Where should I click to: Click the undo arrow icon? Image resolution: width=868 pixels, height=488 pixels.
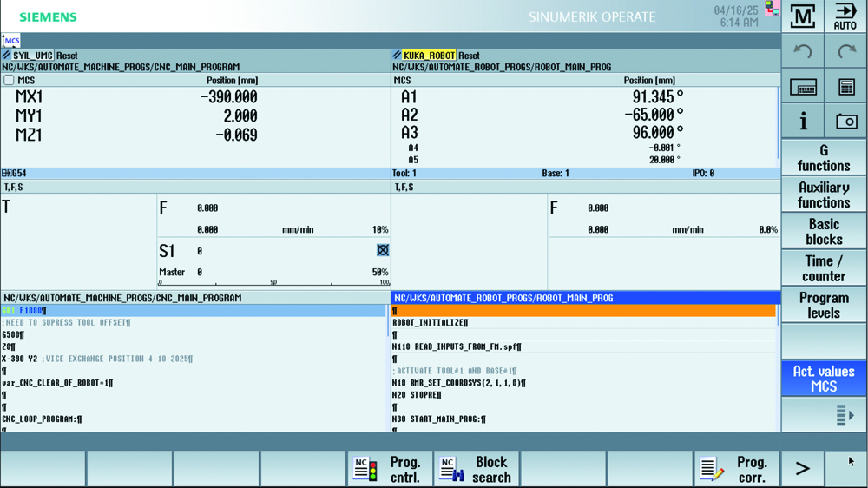(x=803, y=52)
